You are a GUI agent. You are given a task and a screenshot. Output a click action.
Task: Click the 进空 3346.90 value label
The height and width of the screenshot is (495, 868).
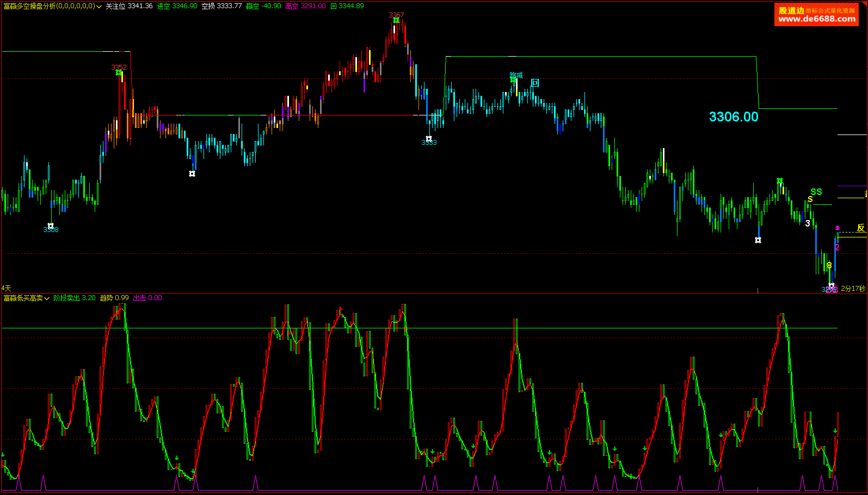point(177,6)
